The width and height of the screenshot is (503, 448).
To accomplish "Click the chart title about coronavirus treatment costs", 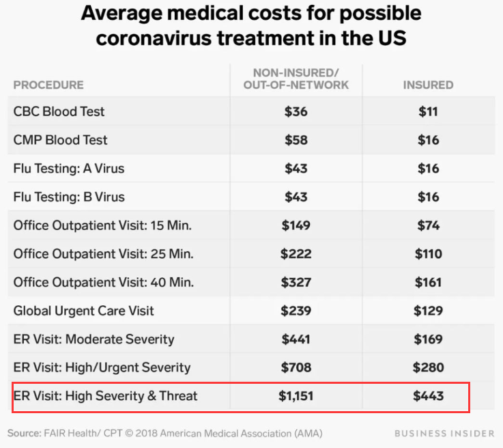I will coord(251,25).
